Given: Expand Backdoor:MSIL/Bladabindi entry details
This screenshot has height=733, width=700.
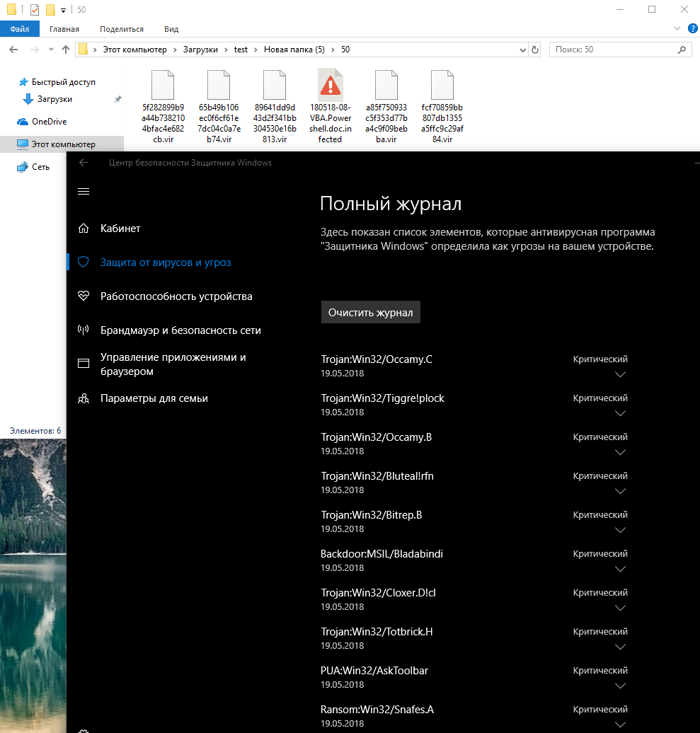Looking at the screenshot, I should [620, 569].
